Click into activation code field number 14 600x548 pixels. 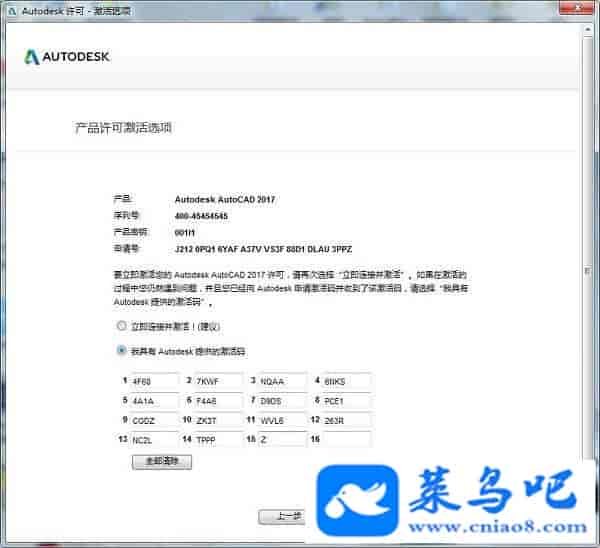(x=218, y=439)
